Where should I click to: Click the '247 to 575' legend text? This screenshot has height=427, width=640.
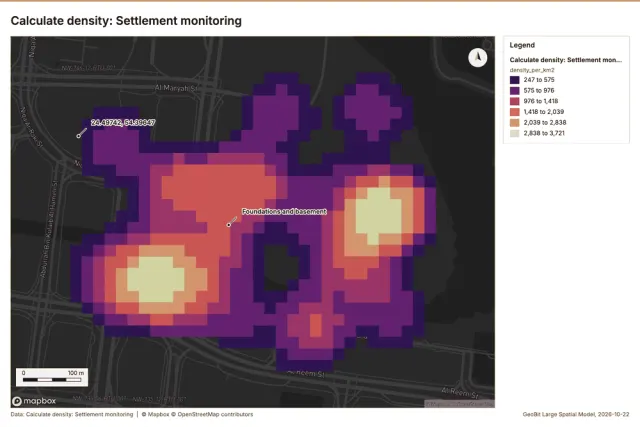coord(539,80)
